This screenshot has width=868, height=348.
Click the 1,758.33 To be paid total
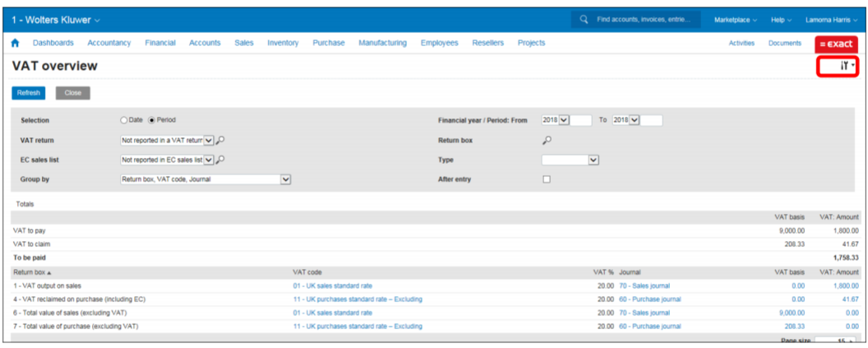point(845,258)
